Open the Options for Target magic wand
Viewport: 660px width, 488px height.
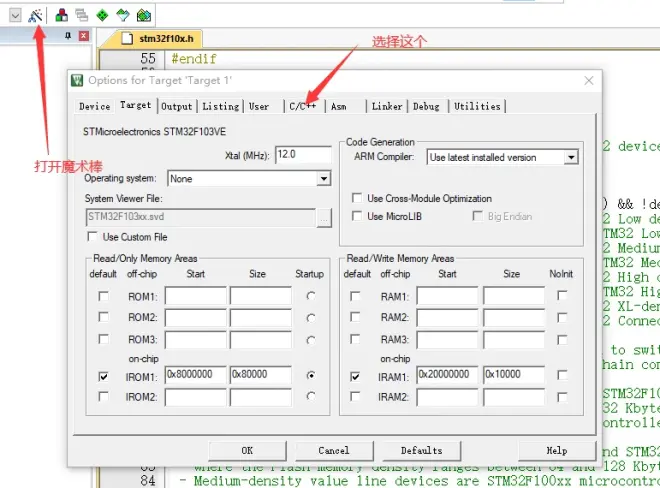[35, 16]
